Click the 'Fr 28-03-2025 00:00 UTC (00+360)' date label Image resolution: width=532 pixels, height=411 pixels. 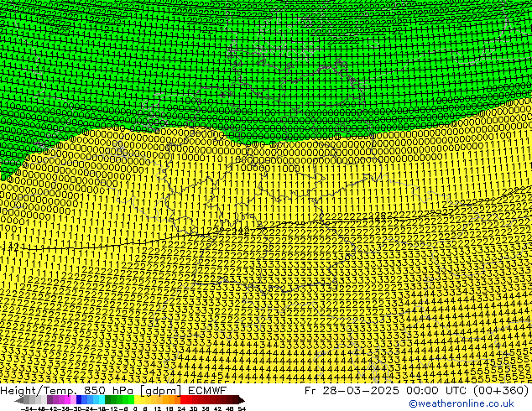click(x=417, y=390)
